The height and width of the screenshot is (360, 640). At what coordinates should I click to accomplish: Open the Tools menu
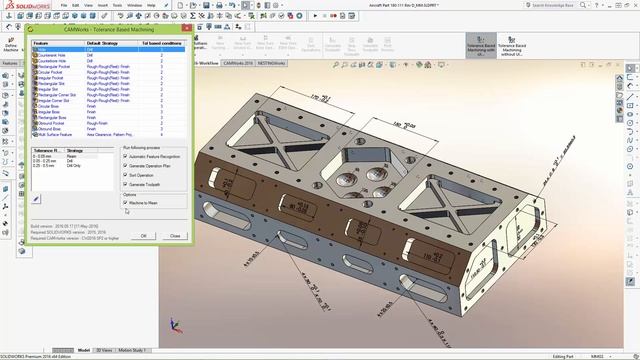tap(117, 5)
